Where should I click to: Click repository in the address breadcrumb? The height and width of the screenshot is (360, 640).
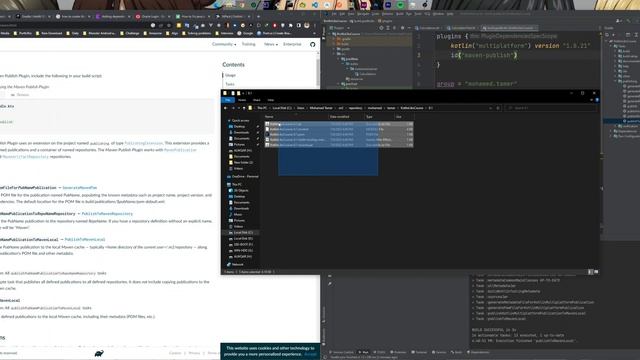pyautogui.click(x=355, y=108)
